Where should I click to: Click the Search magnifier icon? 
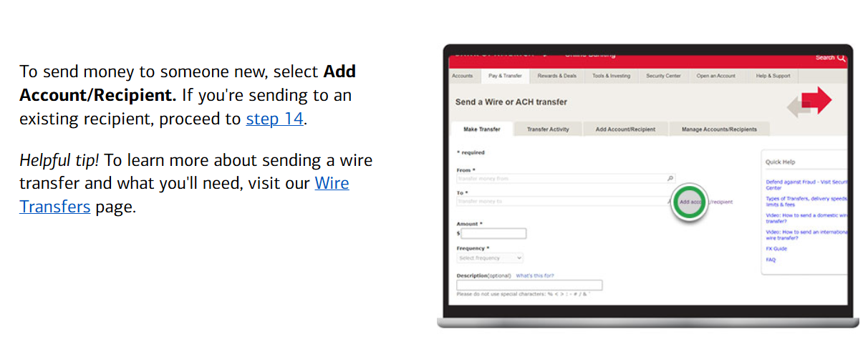[842, 57]
